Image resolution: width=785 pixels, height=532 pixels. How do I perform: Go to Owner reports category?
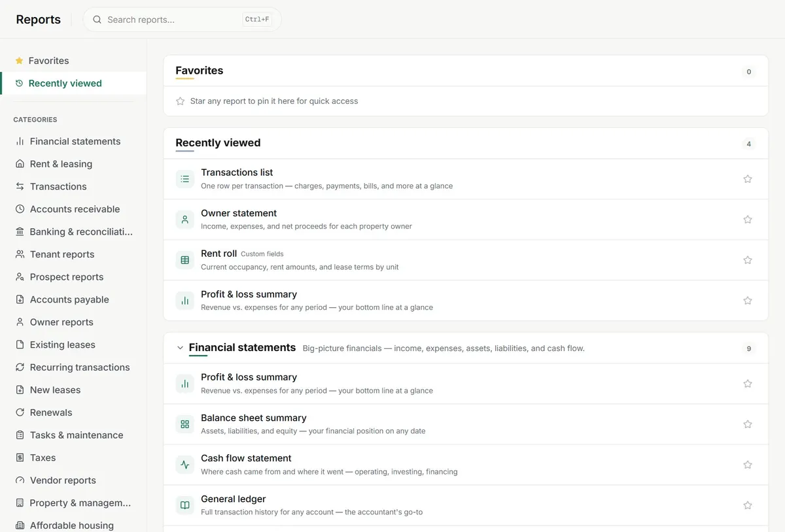(x=73, y=322)
